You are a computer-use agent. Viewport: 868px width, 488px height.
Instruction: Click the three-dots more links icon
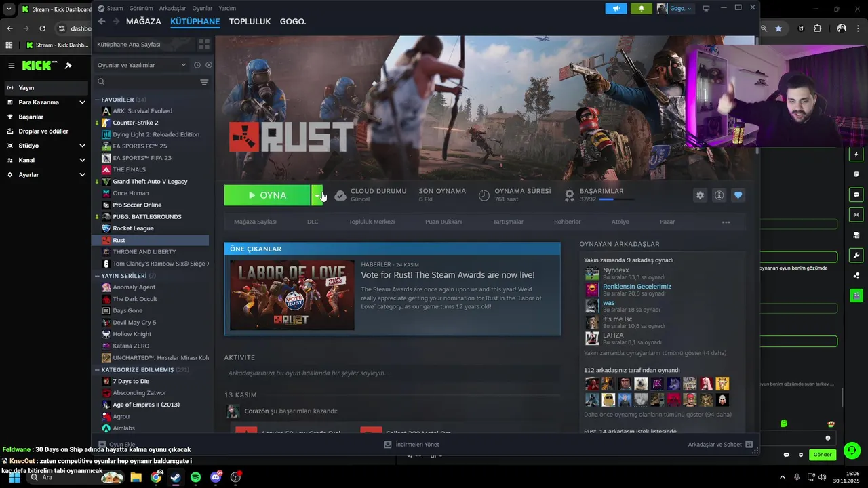point(726,222)
